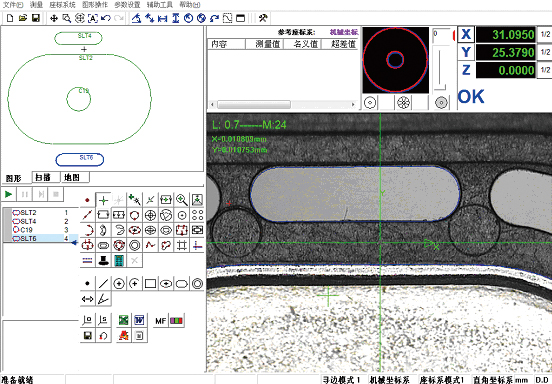This screenshot has height=384, width=552.
Task: Switch to the 地图 tab
Action: (x=72, y=177)
